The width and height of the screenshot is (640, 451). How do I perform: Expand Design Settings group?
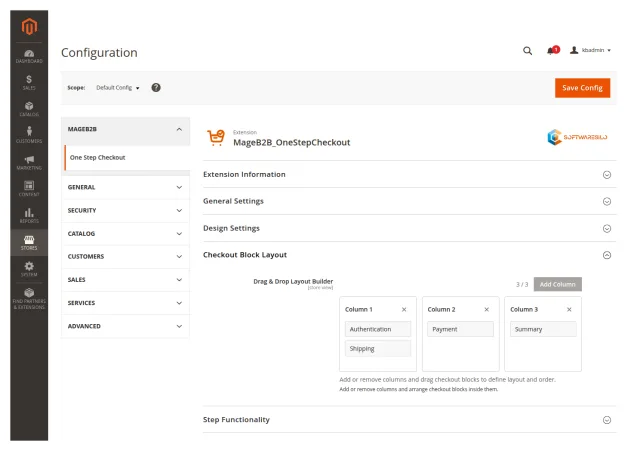coord(409,228)
